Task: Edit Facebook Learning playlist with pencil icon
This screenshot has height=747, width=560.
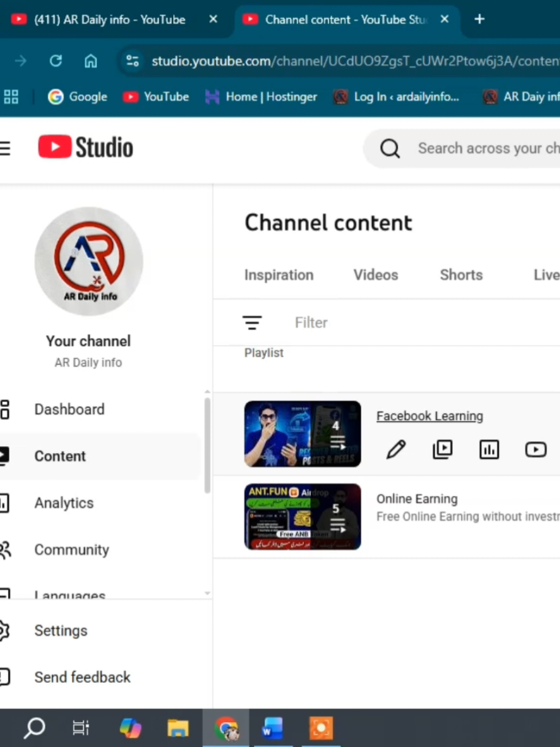Action: [396, 449]
